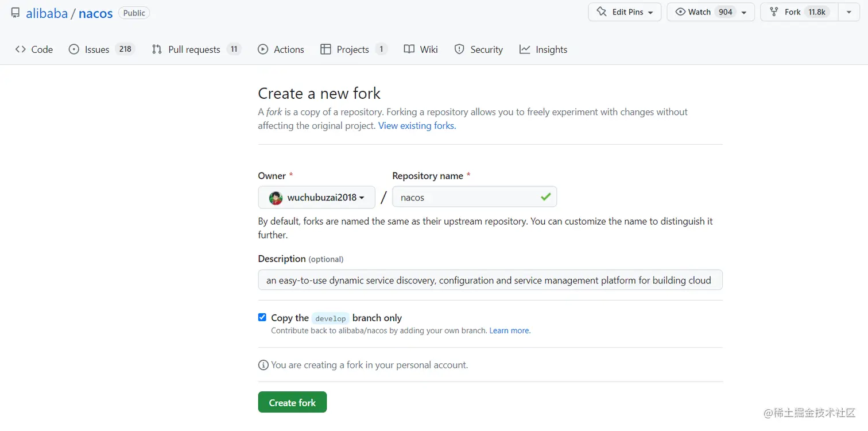Open the Security tab
Screen dimensions: 868x431
pos(478,49)
